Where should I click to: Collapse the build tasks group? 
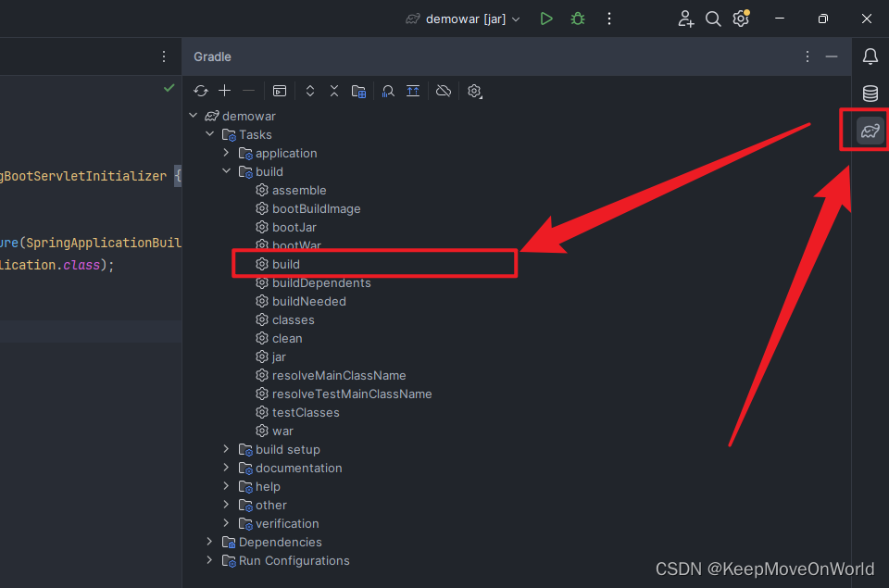pyautogui.click(x=226, y=171)
